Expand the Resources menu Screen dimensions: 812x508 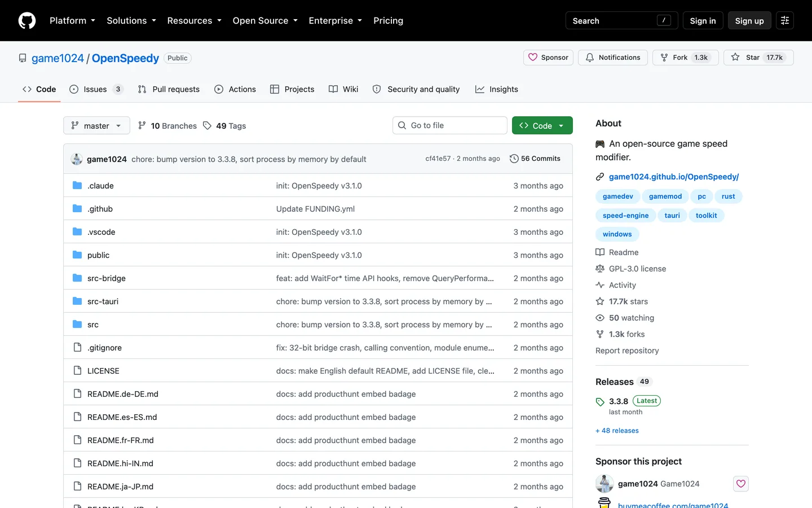195,20
